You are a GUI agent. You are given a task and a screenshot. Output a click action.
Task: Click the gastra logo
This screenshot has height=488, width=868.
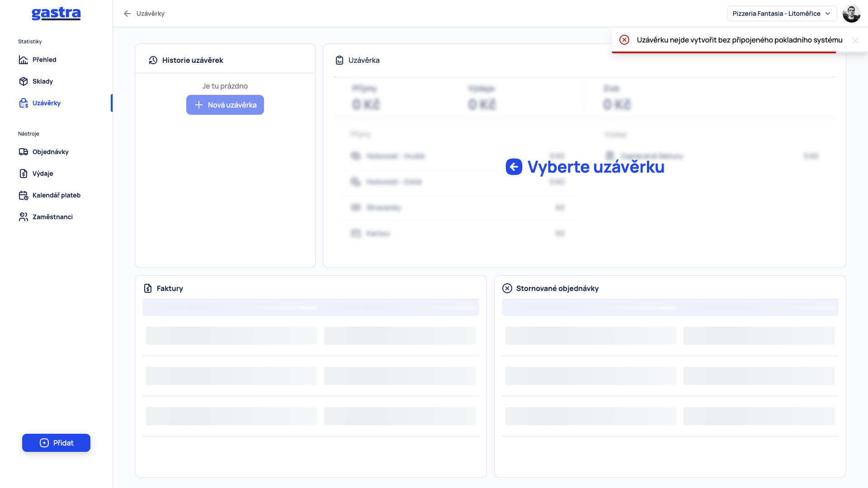tap(56, 14)
